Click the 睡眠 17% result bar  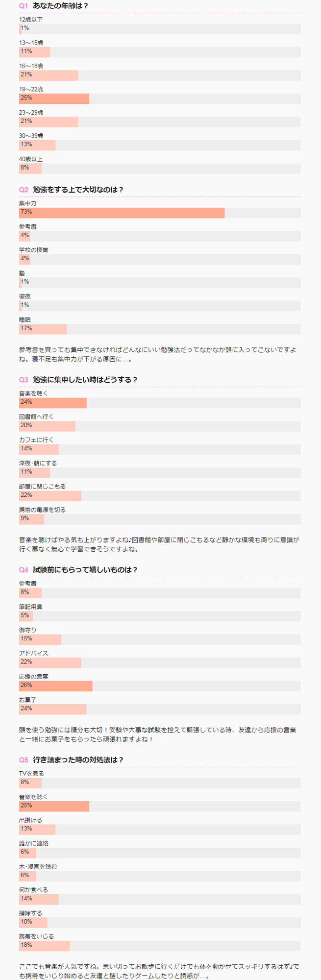tap(43, 329)
